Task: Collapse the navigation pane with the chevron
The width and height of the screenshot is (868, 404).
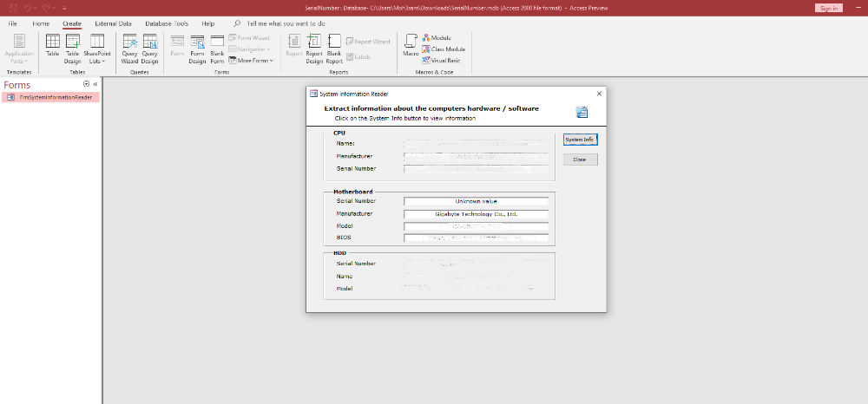Action: coord(95,84)
